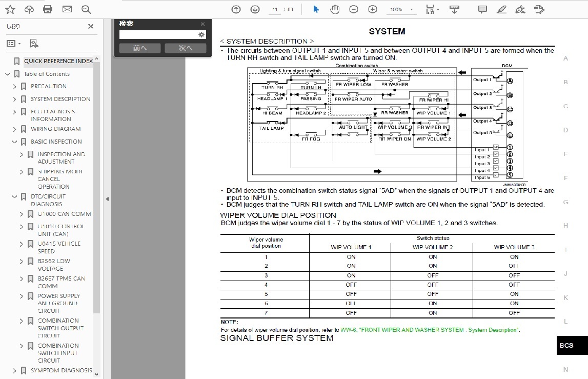
Task: Expand the SYSTEM DESCRIPTION bookmark
Action: point(14,99)
